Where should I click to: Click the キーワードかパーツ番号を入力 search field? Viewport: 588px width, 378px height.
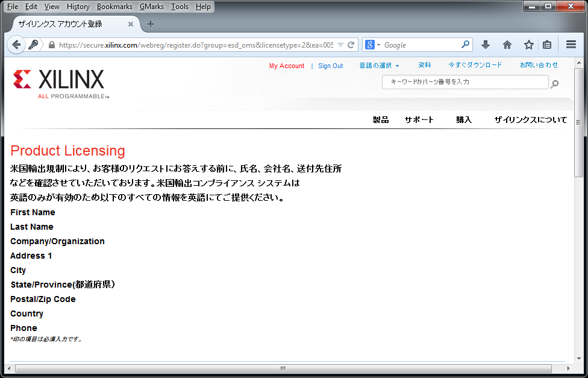tap(465, 82)
